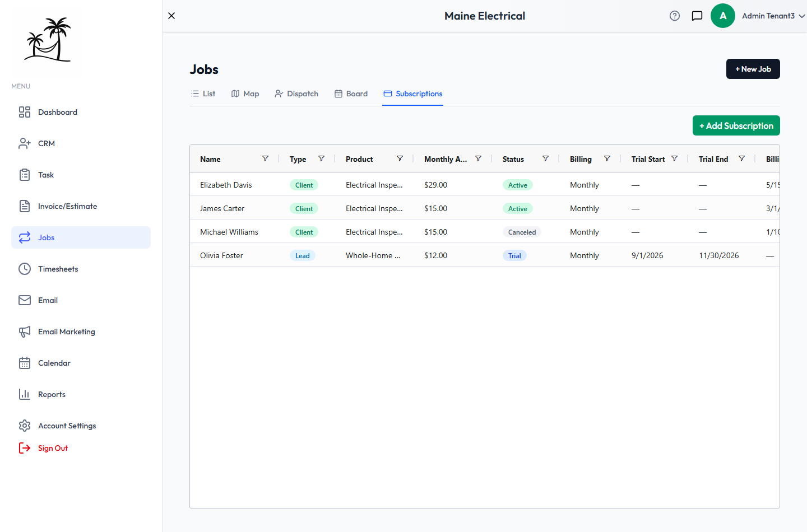The width and height of the screenshot is (807, 532).
Task: Switch to the Dispatch tab
Action: click(x=296, y=94)
